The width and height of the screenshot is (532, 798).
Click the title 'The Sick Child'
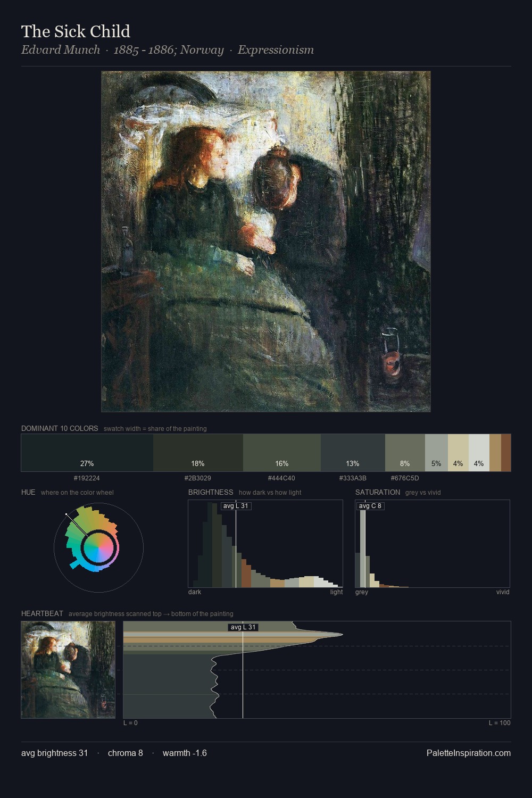pos(76,31)
